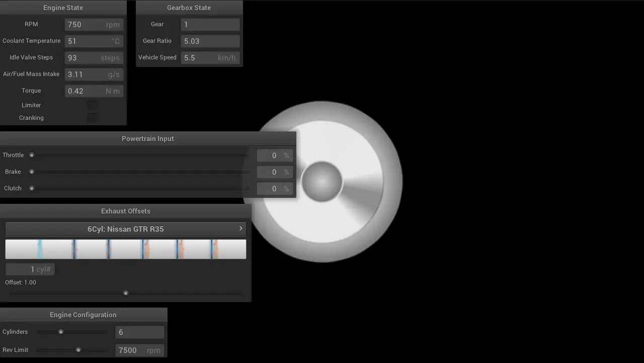The width and height of the screenshot is (644, 363).
Task: Select the Torque value field
Action: click(x=94, y=91)
